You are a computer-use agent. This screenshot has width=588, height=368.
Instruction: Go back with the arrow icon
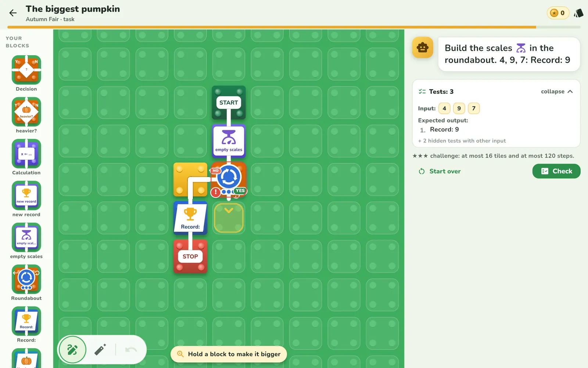pyautogui.click(x=13, y=13)
